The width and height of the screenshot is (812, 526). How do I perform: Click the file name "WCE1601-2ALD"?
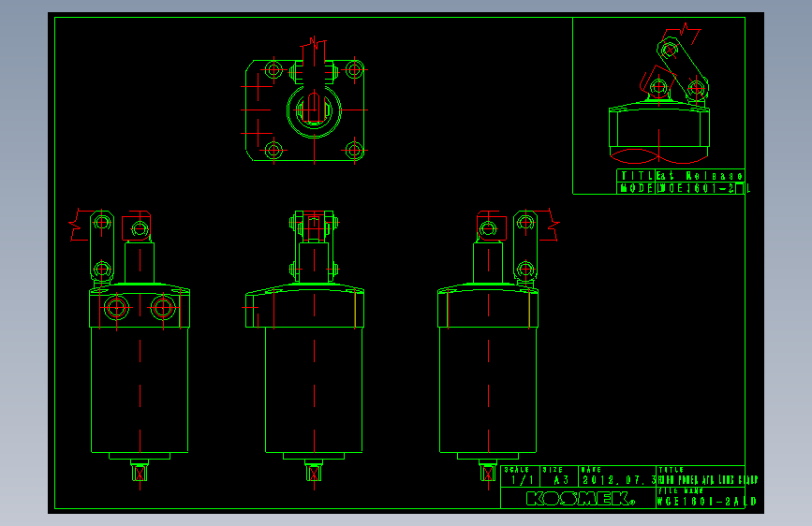pyautogui.click(x=706, y=501)
